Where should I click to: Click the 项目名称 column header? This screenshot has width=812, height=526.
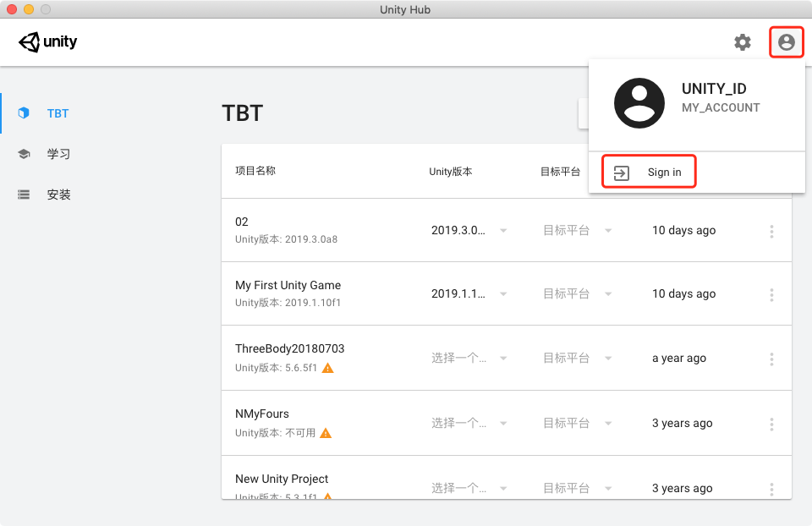(x=256, y=171)
